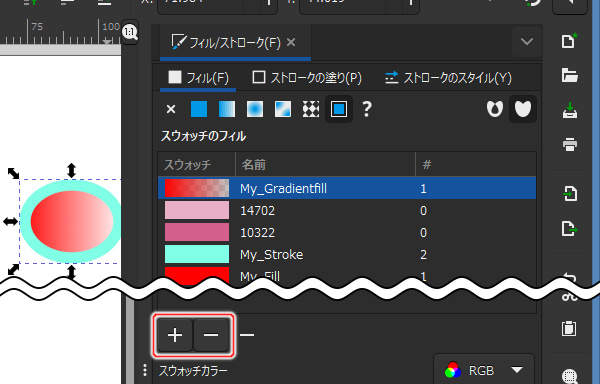
Task: Click the unset paint question mark icon
Action: pyautogui.click(x=367, y=109)
